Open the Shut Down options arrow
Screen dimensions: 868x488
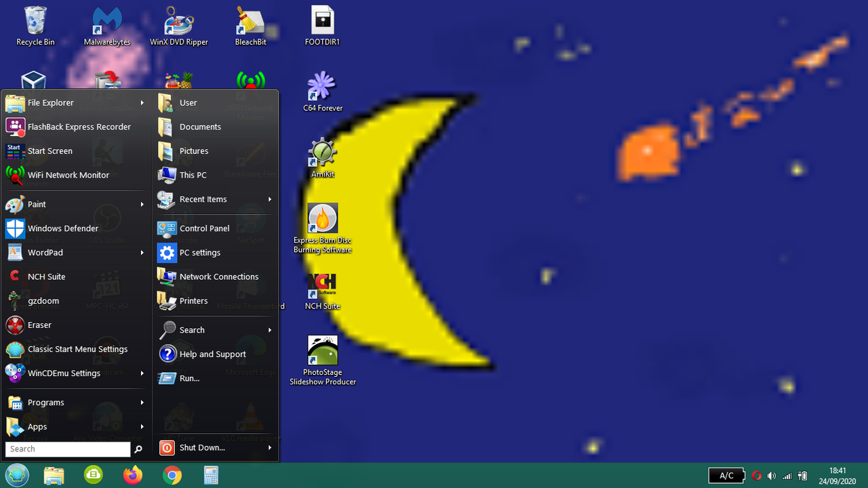click(270, 447)
